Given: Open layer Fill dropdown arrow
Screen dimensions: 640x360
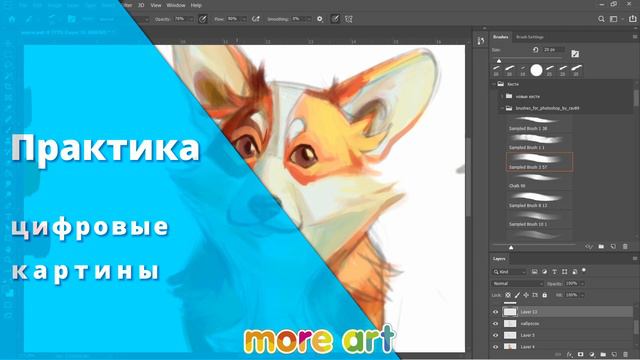Looking at the screenshot, I should pos(582,295).
